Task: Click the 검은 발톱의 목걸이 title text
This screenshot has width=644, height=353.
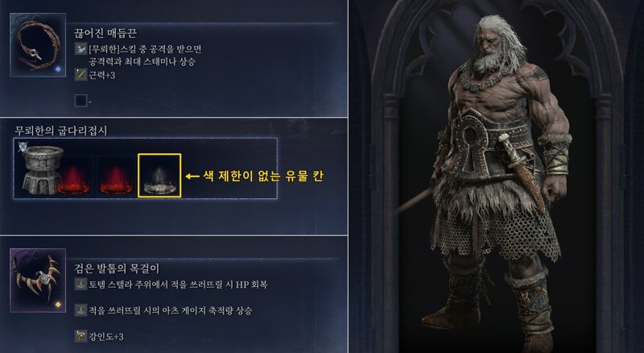Action: 116,268
